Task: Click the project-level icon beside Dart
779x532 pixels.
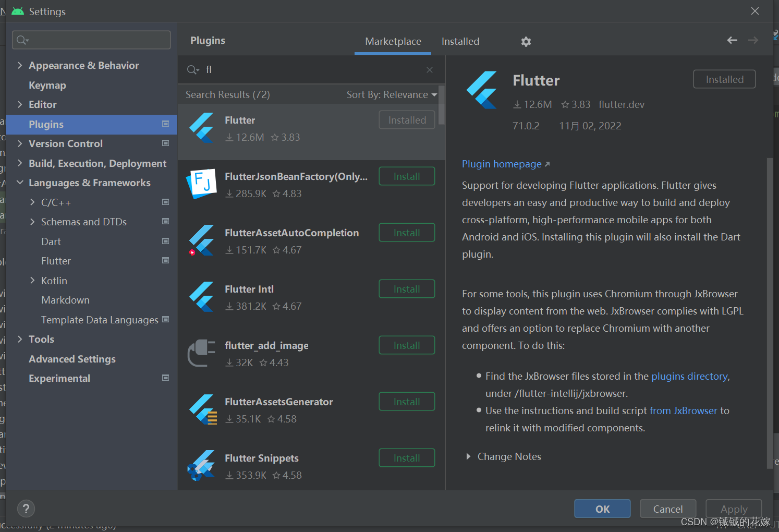Action: [x=165, y=241]
